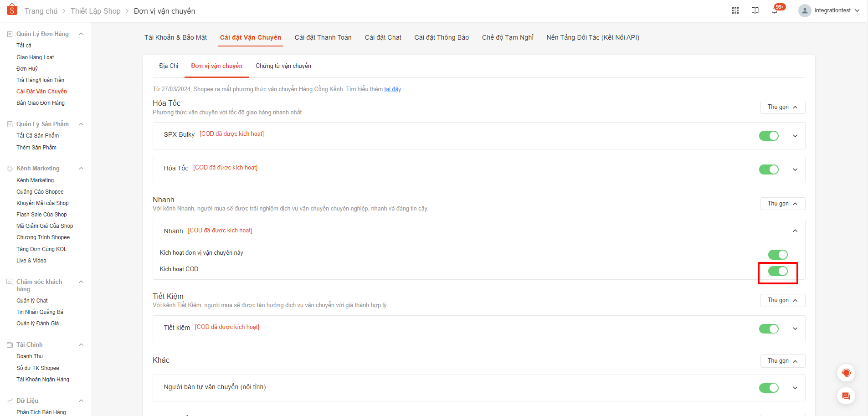Click the Quản Lý Đơn Hàng clipboard icon
The image size is (868, 416).
click(10, 34)
